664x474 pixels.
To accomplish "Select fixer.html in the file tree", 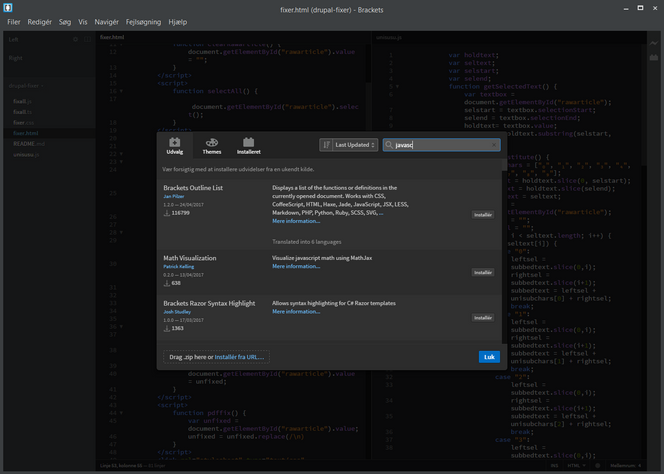I will [x=49, y=133].
